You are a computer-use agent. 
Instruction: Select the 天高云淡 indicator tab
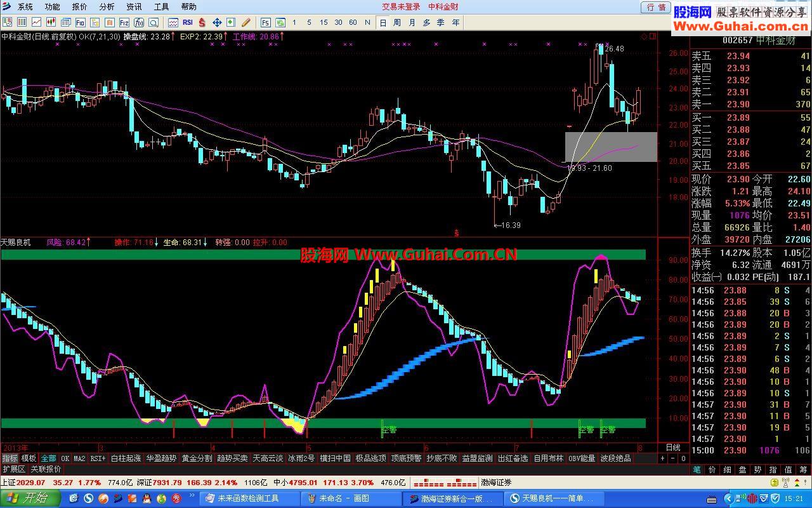point(268,458)
